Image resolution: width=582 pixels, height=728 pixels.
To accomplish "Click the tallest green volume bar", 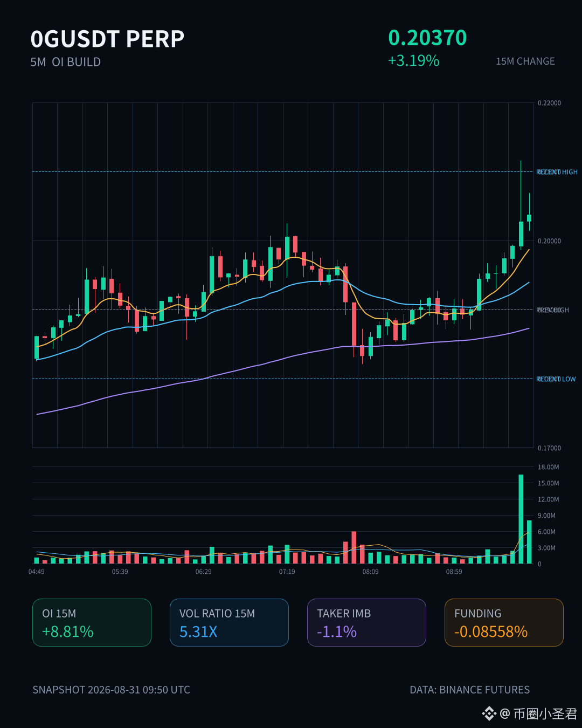I will [x=521, y=519].
